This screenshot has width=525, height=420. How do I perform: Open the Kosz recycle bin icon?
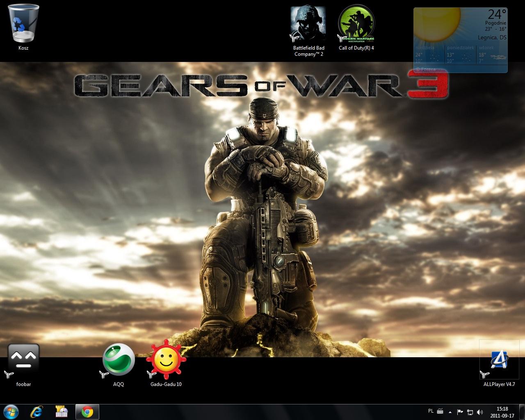coord(23,27)
